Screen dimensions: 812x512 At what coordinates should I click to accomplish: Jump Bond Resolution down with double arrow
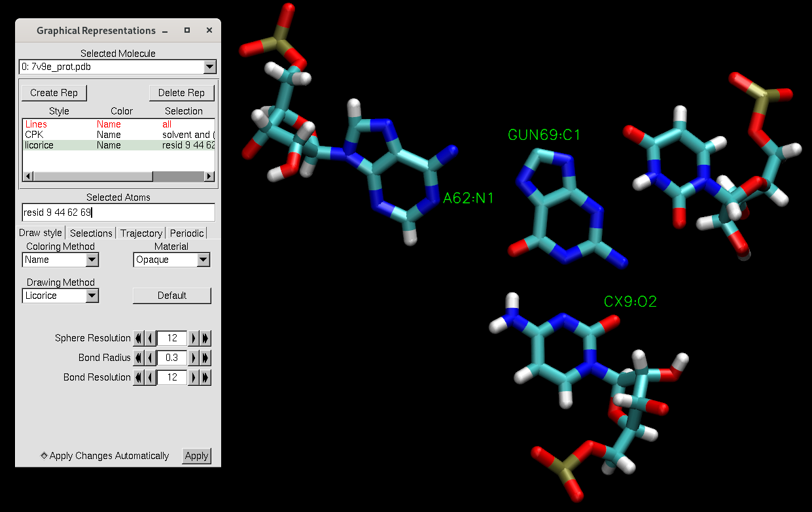tap(138, 377)
